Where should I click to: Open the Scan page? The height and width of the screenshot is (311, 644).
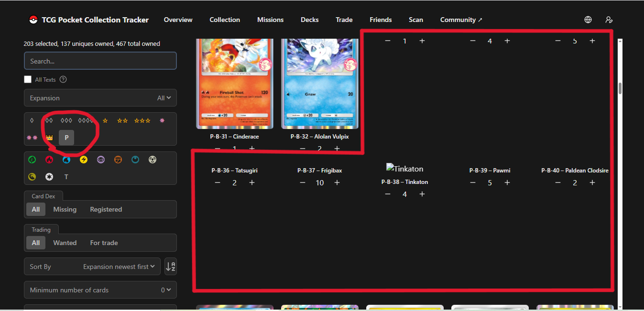click(416, 20)
